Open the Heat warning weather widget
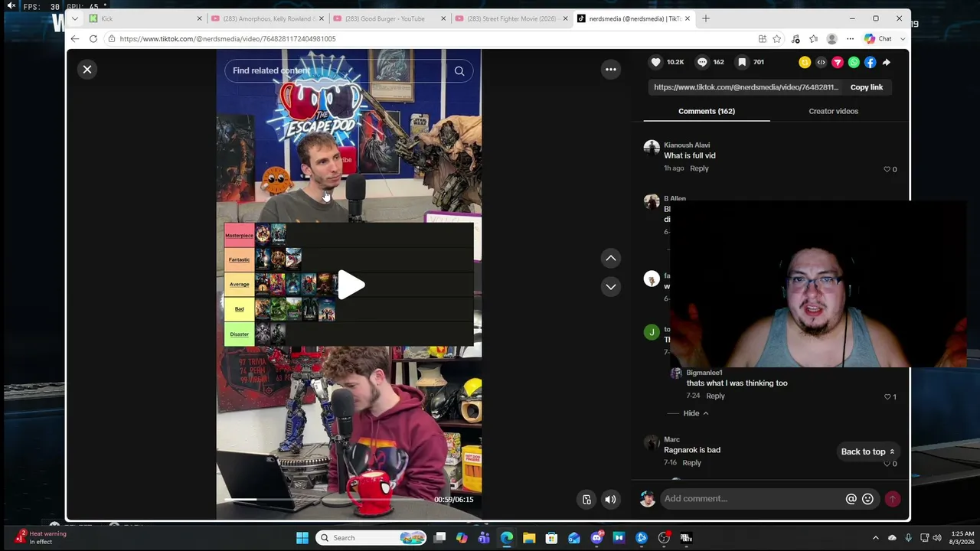This screenshot has height=551, width=980. click(x=42, y=537)
